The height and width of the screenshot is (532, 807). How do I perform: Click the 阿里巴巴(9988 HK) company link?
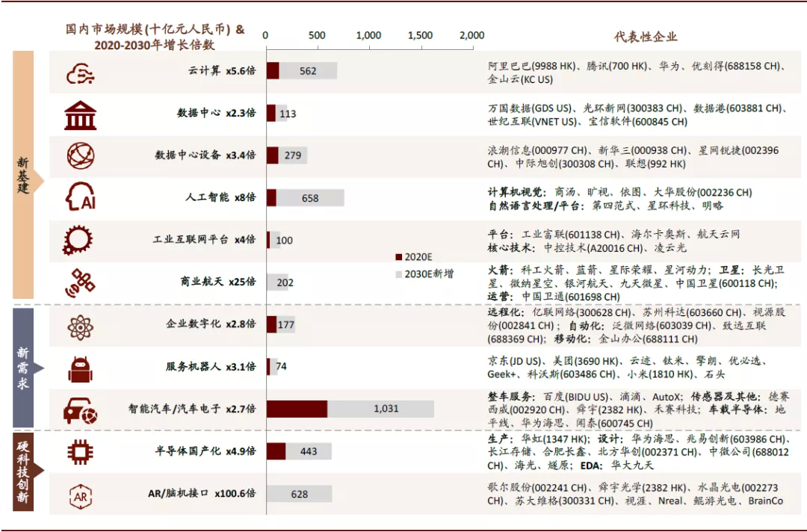coord(531,66)
